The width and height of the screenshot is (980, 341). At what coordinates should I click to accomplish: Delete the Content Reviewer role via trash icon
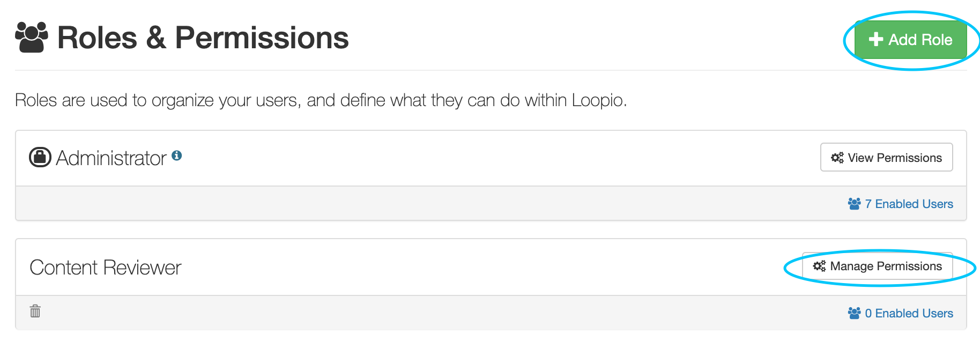[x=34, y=312]
